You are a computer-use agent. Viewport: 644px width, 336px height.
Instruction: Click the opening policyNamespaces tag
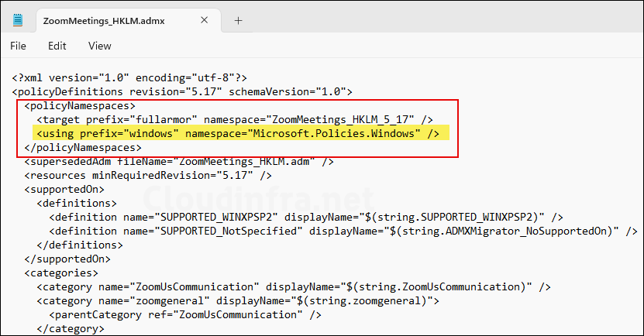(80, 106)
